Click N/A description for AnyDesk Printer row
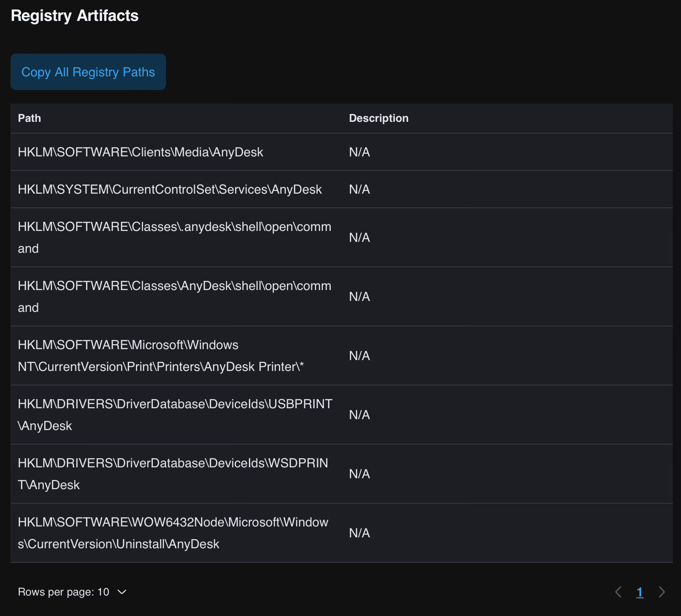 (x=359, y=356)
